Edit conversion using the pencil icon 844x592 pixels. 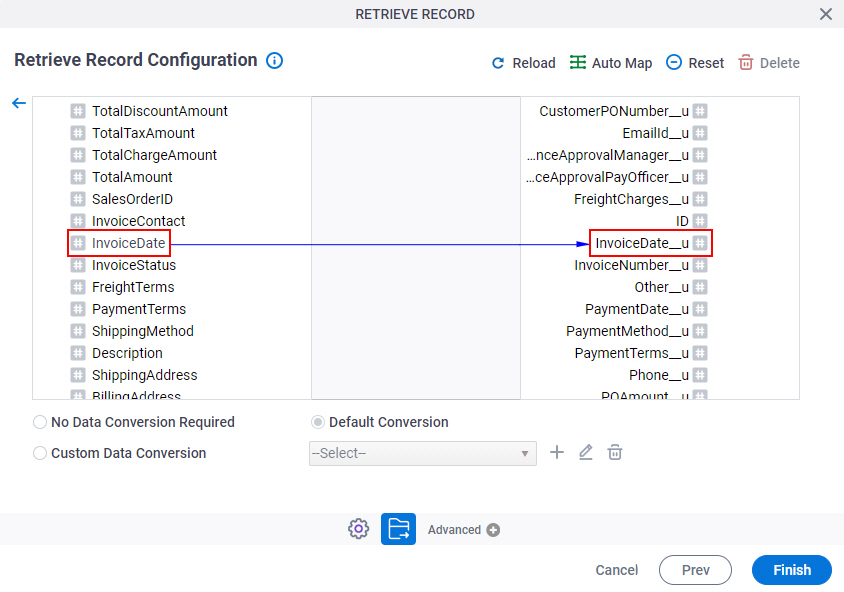pyautogui.click(x=586, y=452)
